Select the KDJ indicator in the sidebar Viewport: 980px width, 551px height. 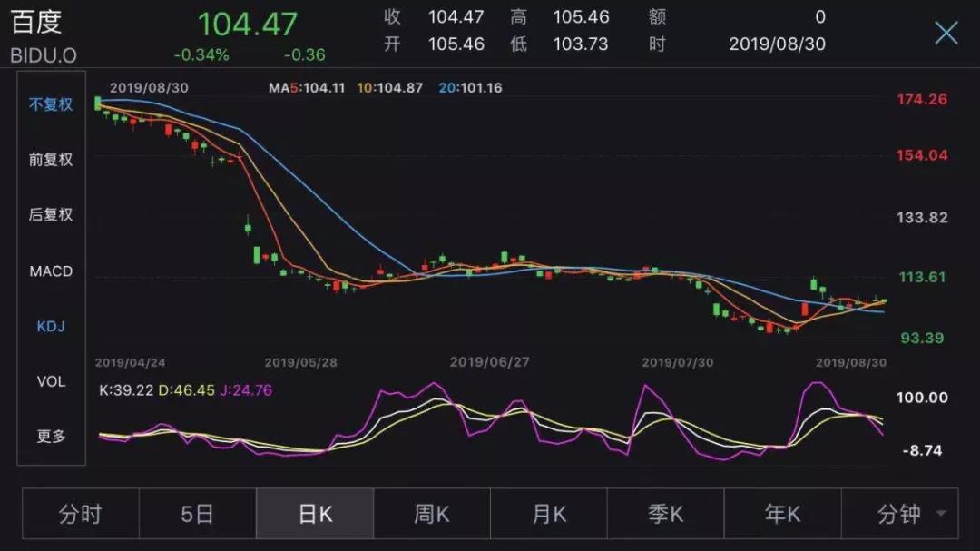pos(51,326)
